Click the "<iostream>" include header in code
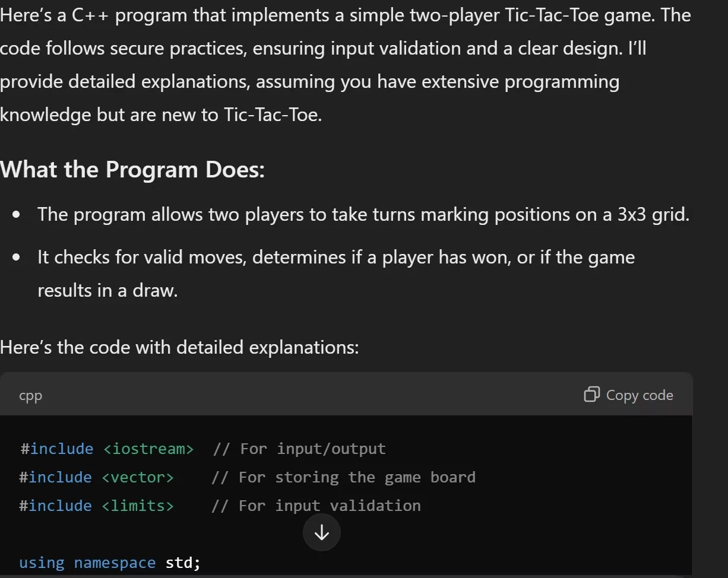Viewport: 728px width, 578px height. pos(148,449)
